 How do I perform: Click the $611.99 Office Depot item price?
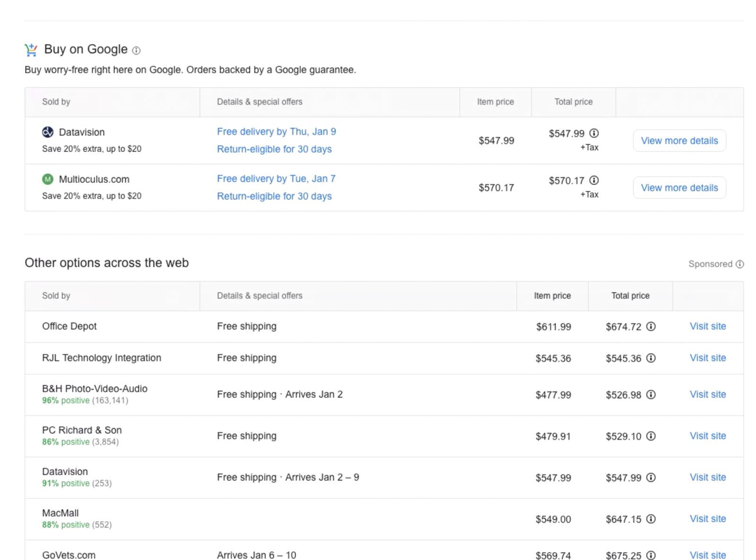[x=553, y=327]
